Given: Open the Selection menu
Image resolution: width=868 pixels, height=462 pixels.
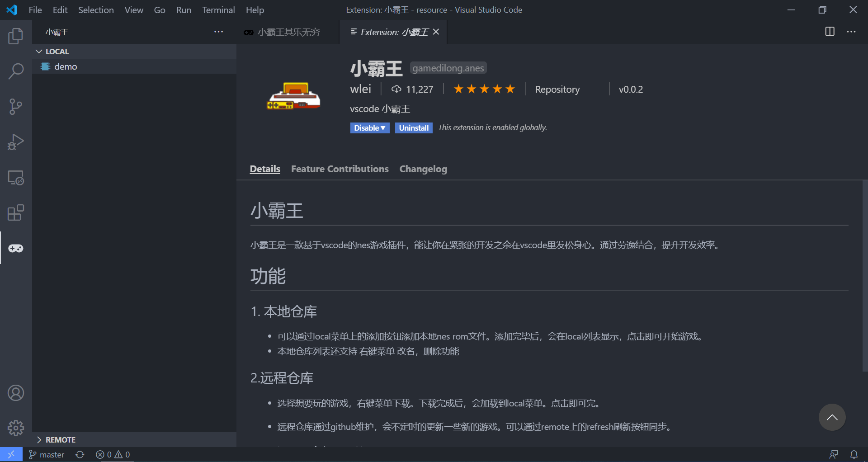Looking at the screenshot, I should click(x=96, y=10).
